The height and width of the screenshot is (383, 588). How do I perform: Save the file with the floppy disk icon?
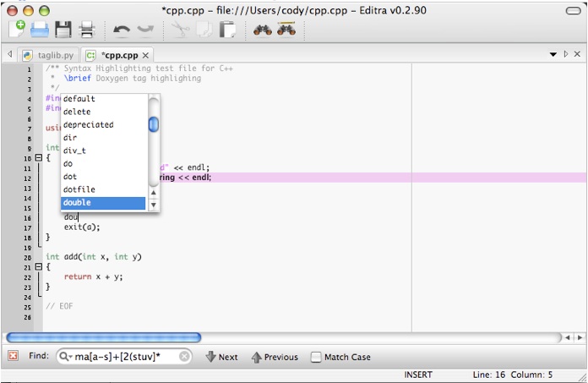coord(63,30)
